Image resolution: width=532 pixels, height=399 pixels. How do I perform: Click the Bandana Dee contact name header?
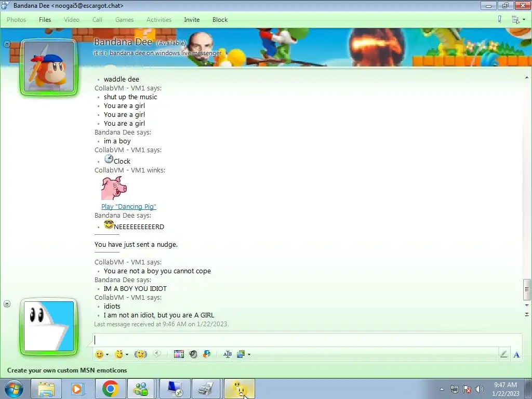[x=123, y=42]
